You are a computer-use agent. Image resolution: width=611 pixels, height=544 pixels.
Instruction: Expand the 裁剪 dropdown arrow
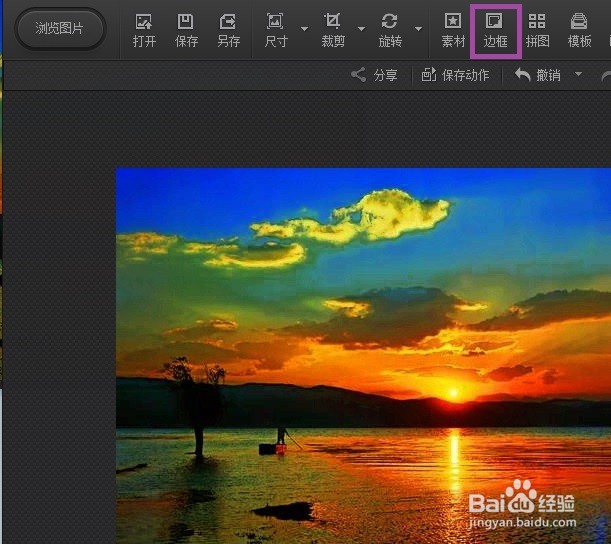[362, 29]
